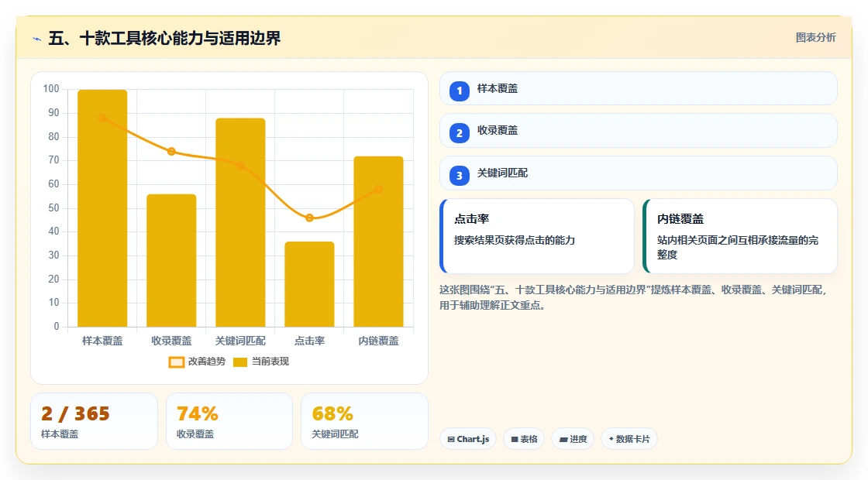Click the trend line point above 样本覆盖
The width and height of the screenshot is (868, 480).
click(102, 118)
